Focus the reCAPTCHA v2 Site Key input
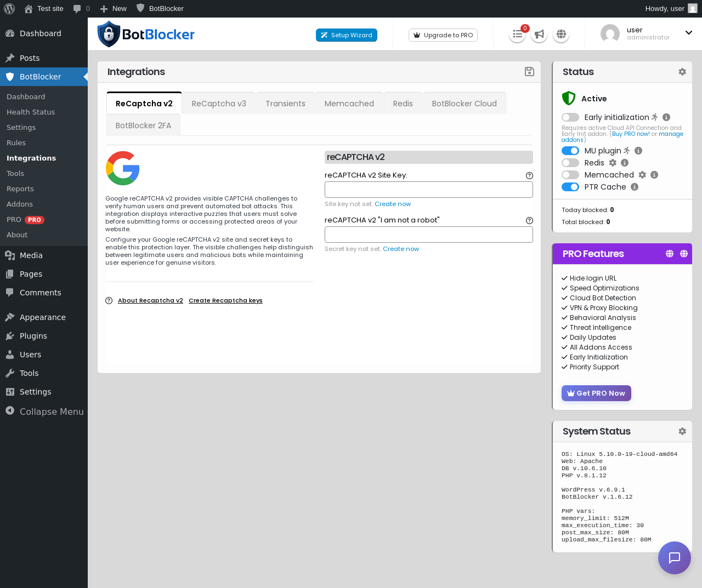The image size is (702, 588). coord(429,190)
